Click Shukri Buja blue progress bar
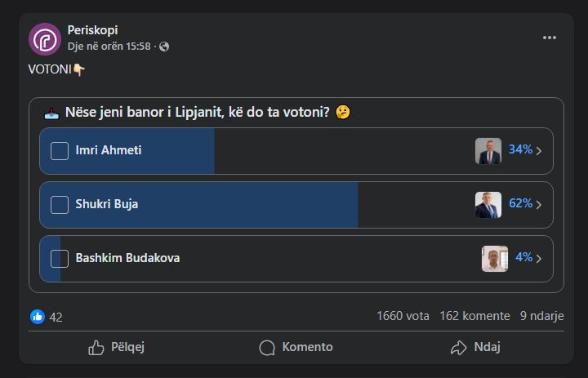 pyautogui.click(x=198, y=205)
